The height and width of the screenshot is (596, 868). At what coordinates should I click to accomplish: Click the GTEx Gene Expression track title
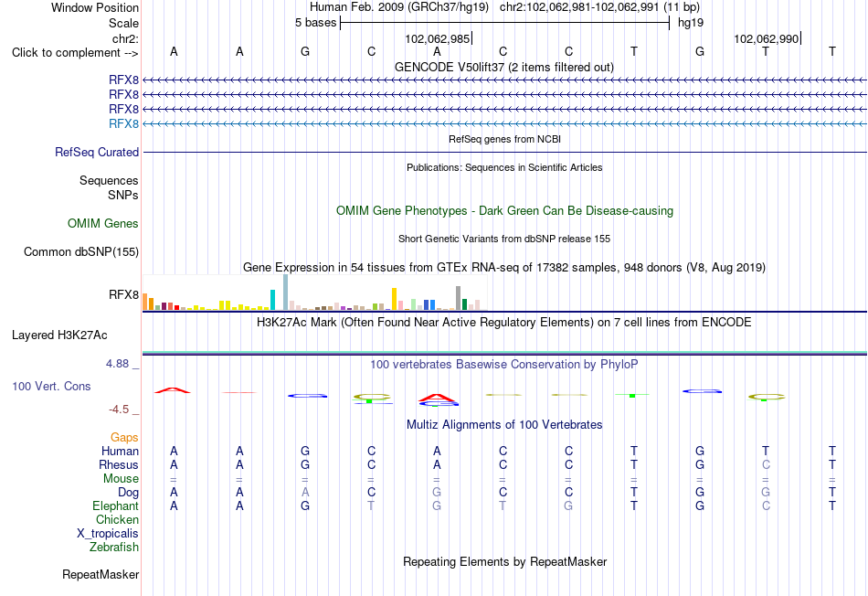[503, 268]
